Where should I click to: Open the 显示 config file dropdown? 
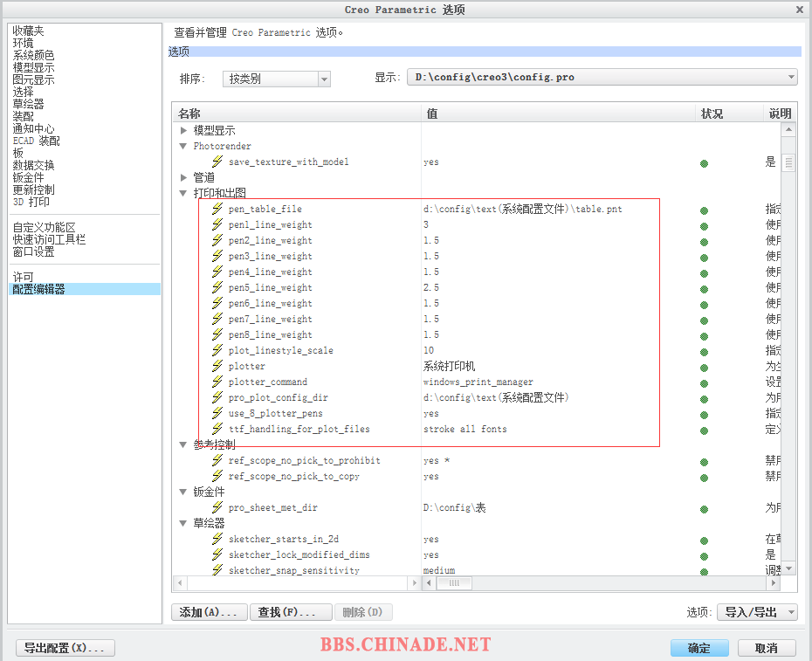602,77
